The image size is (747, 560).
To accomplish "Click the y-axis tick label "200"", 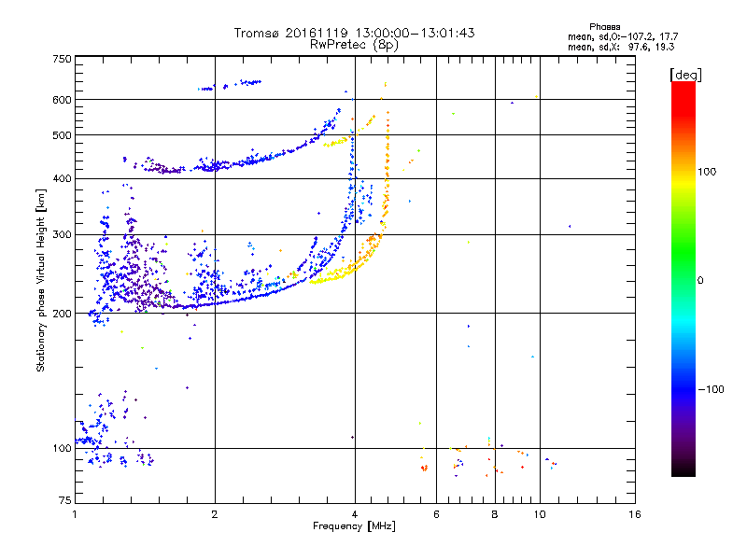I will [62, 314].
